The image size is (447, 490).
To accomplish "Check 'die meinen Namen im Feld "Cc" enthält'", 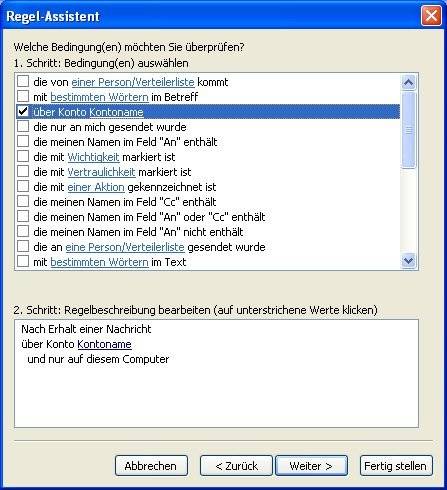I will pos(23,201).
